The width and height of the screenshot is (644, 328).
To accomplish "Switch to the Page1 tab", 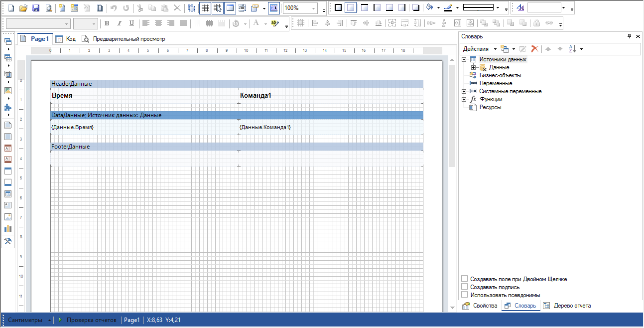I will pos(35,39).
